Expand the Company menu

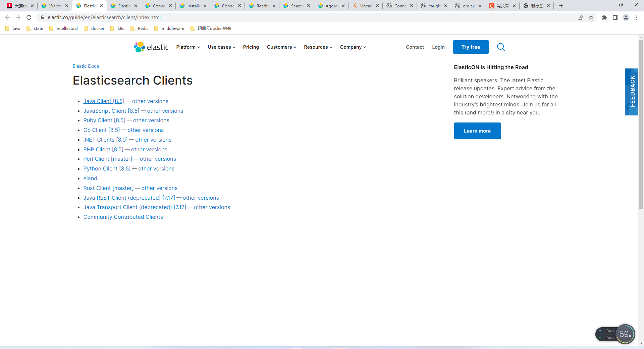click(x=353, y=47)
